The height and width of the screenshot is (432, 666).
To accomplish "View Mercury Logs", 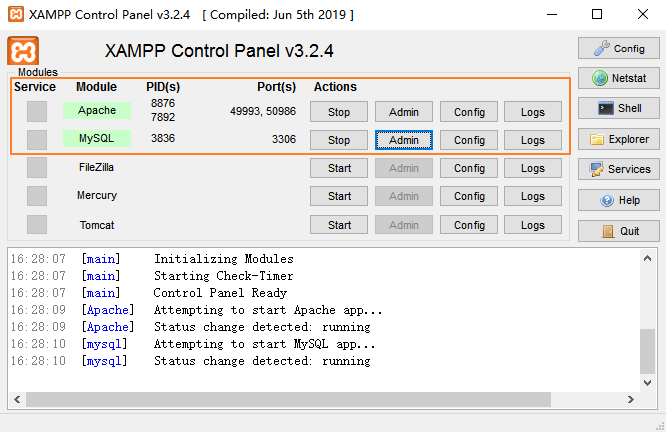I will coord(533,196).
